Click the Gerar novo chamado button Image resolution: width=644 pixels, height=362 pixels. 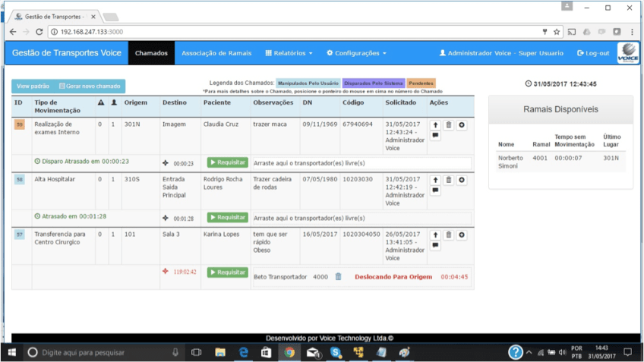click(x=90, y=87)
